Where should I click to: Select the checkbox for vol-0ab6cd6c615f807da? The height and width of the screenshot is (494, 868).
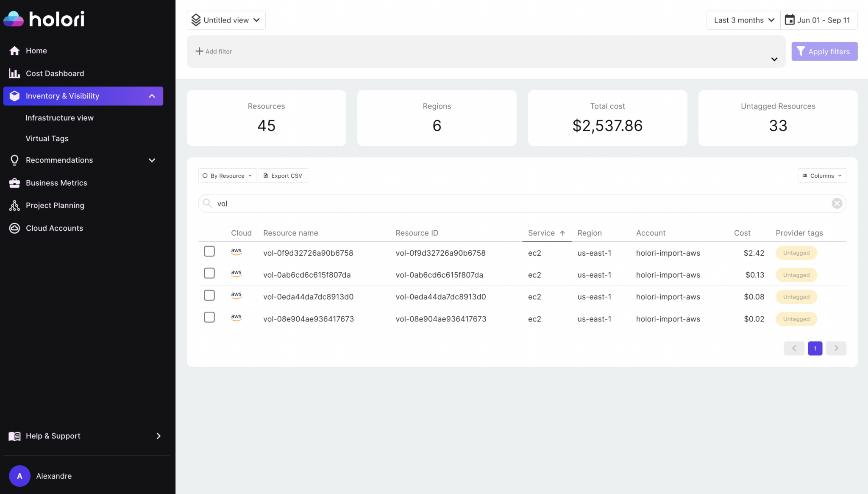pos(209,273)
